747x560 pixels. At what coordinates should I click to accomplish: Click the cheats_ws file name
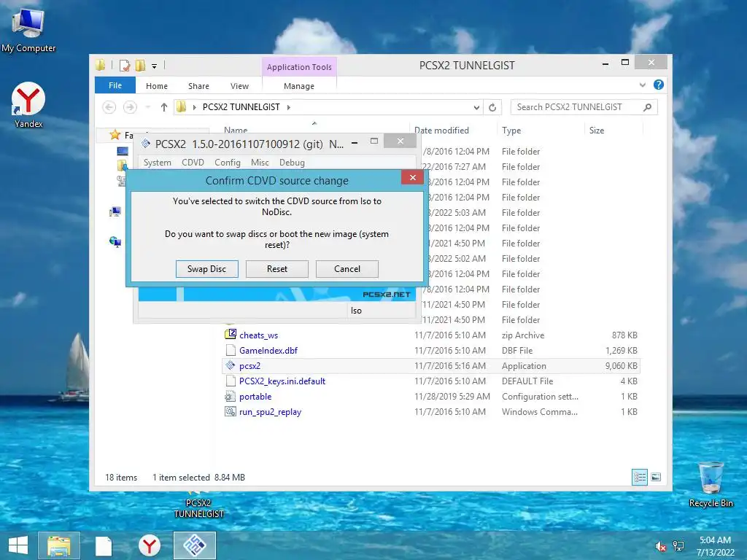259,335
